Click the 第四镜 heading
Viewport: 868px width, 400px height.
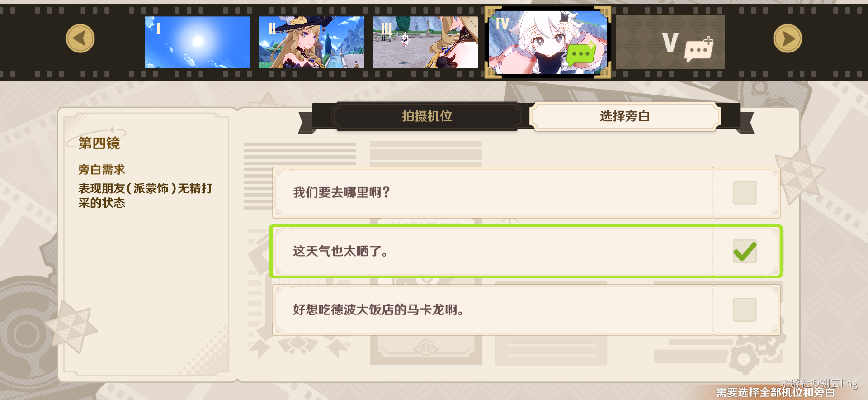click(99, 143)
